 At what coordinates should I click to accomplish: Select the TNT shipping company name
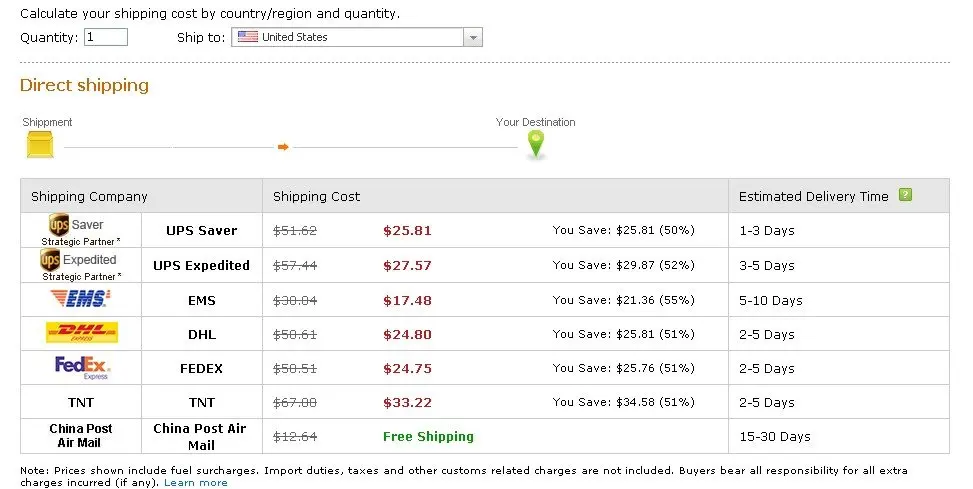coord(201,402)
